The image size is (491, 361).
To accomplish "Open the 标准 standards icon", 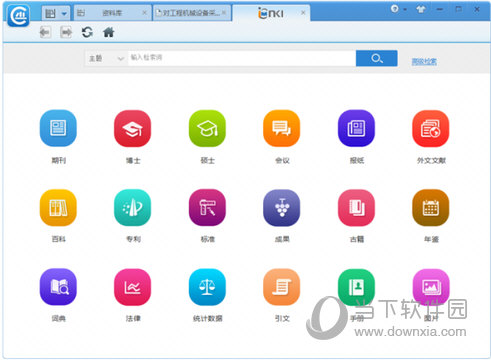I will (x=207, y=207).
